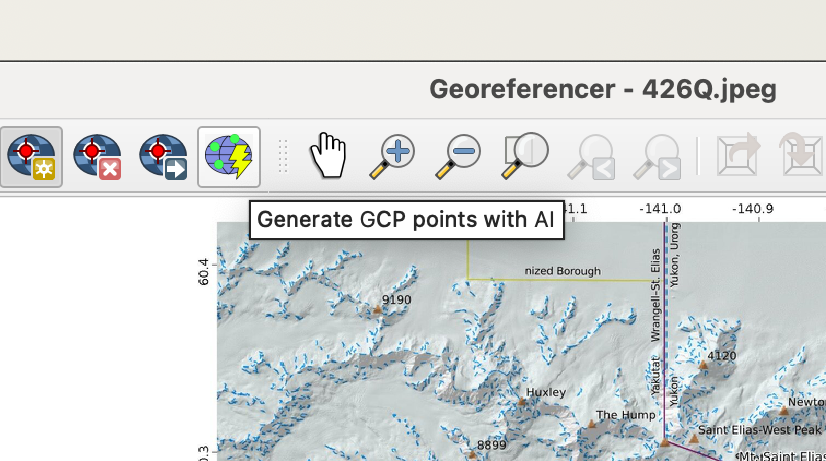Switch to the Pan hand tool

(327, 157)
